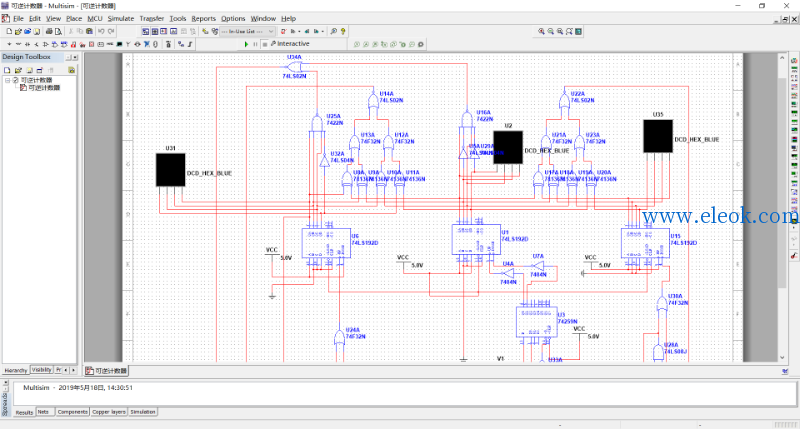The image size is (800, 429).
Task: Click the Redo icon
Action: [111, 31]
